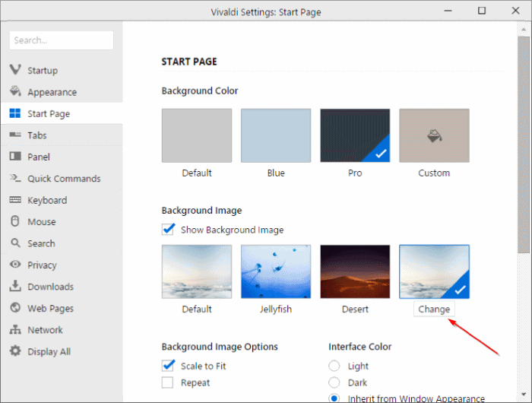Click the Change button under custom image
This screenshot has height=403, width=532.
coord(434,309)
